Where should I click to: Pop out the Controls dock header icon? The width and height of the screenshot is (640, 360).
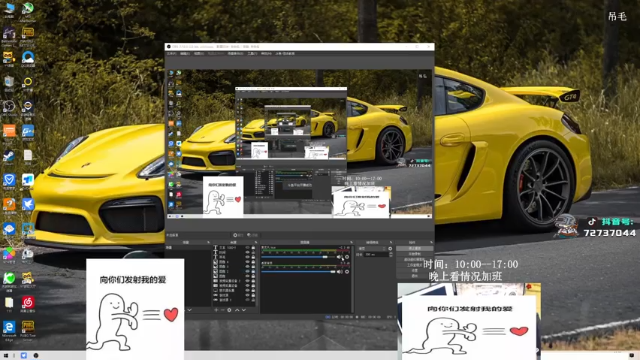pyautogui.click(x=431, y=242)
